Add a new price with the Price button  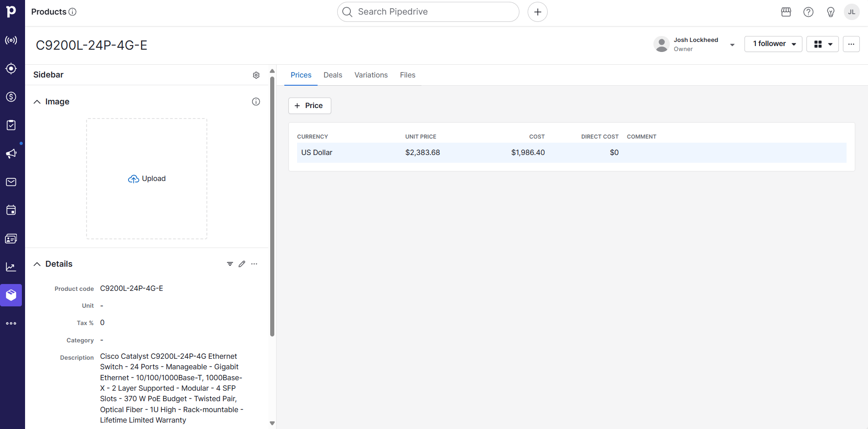[309, 105]
